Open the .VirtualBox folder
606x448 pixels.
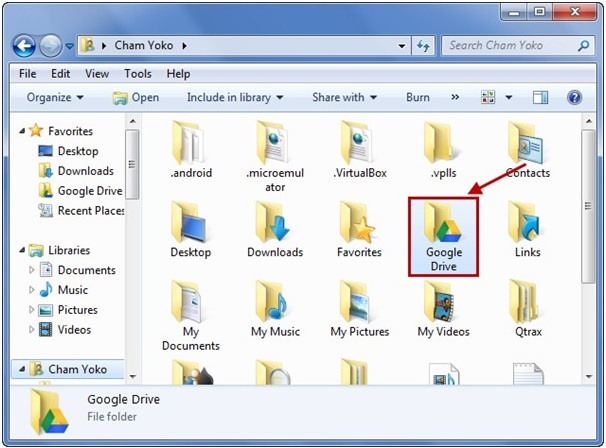coord(359,150)
